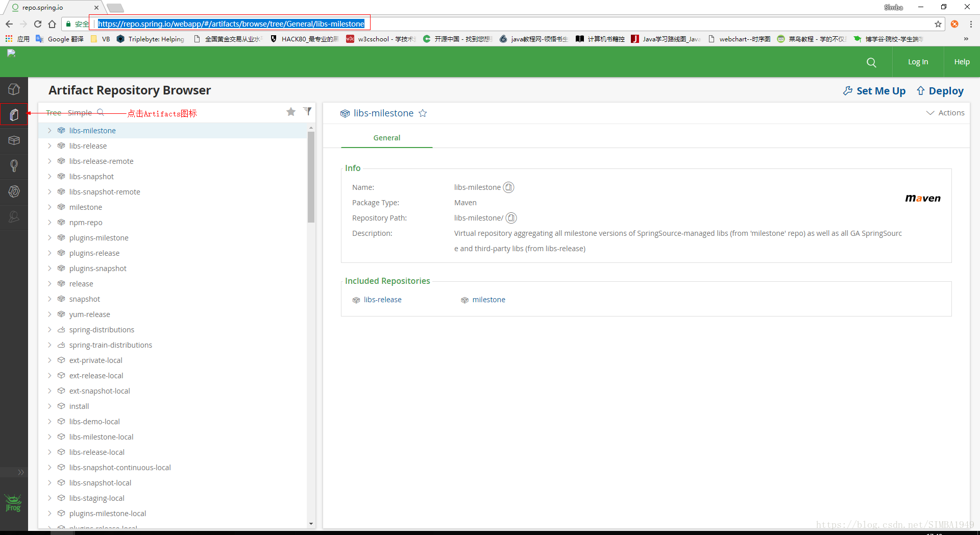This screenshot has width=980, height=535.
Task: Open the included repository libs-release link
Action: (382, 300)
